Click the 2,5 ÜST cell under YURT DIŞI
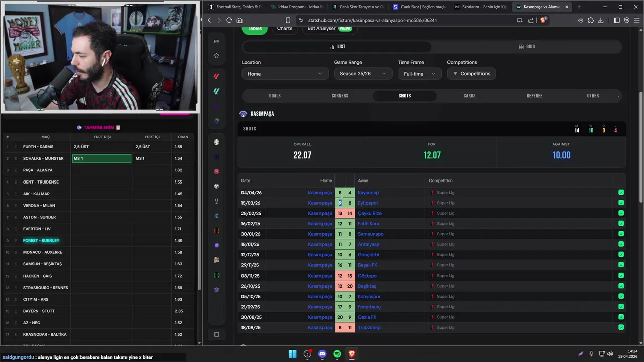This screenshot has height=362, width=644. pyautogui.click(x=102, y=147)
